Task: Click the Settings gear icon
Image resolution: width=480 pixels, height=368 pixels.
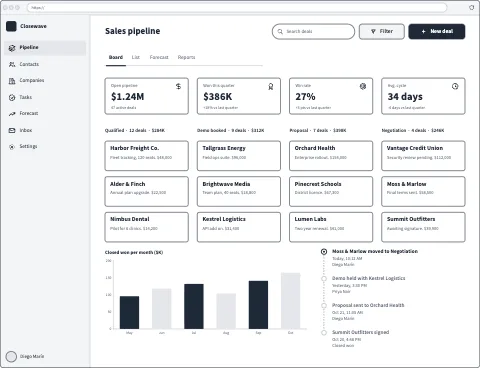Action: pyautogui.click(x=12, y=147)
